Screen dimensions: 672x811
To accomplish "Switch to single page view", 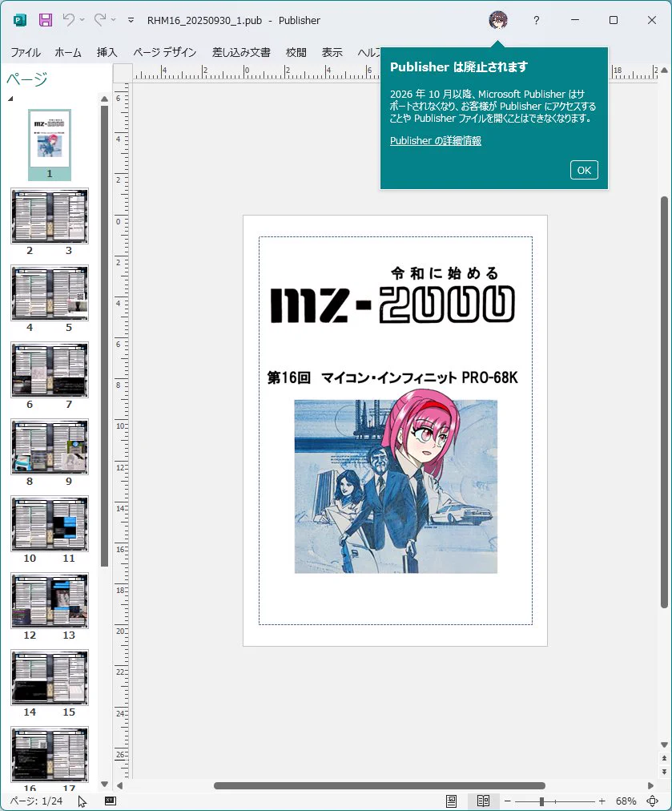I will [x=451, y=801].
